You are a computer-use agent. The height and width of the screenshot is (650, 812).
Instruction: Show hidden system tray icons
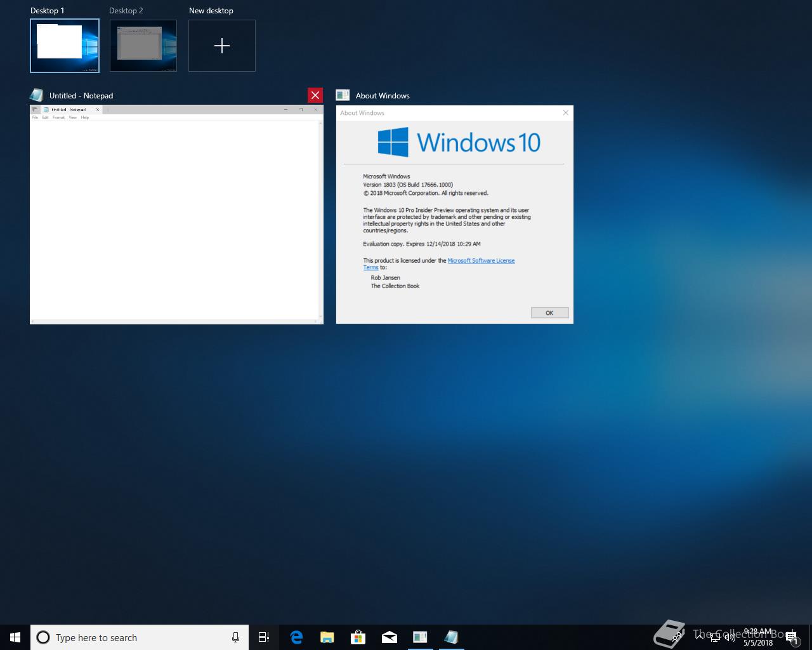[699, 637]
